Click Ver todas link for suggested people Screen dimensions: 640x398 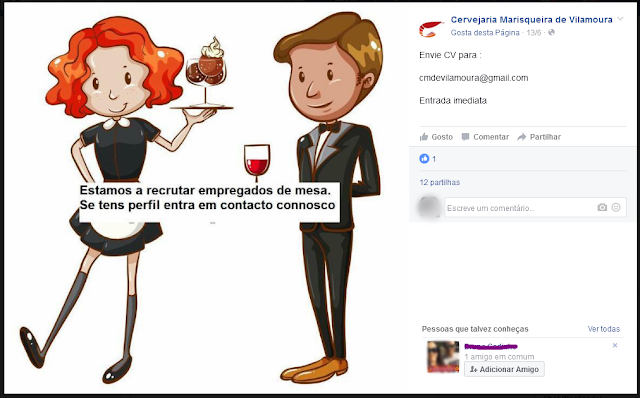point(604,329)
